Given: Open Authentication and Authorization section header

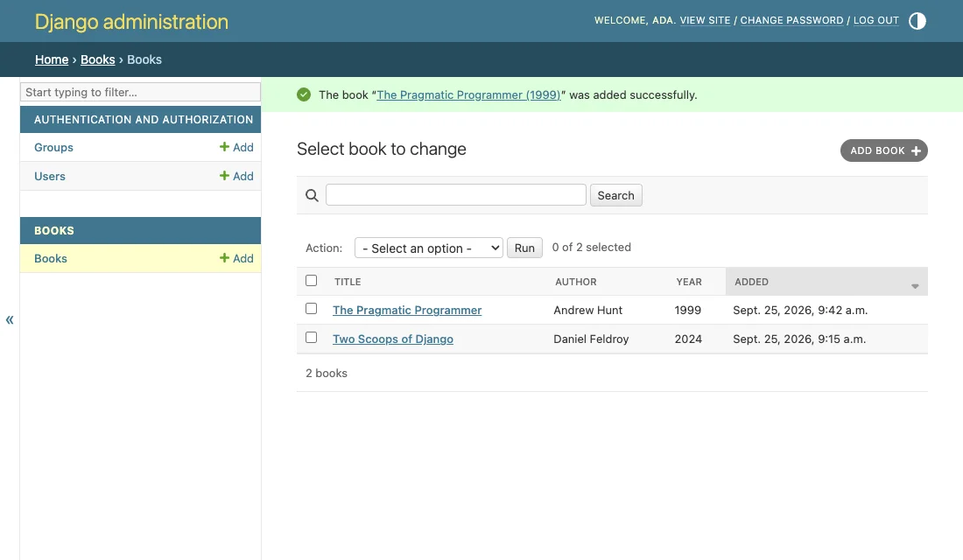Looking at the screenshot, I should (144, 120).
